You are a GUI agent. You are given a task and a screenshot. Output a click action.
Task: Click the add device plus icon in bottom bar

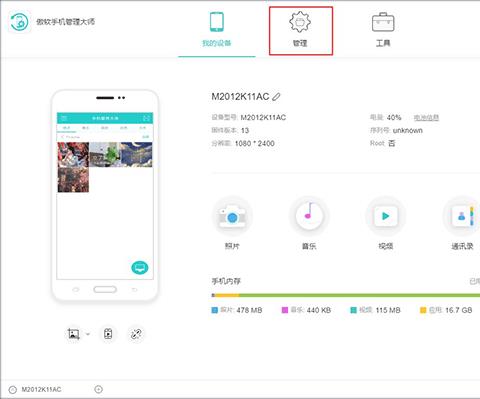point(99,389)
